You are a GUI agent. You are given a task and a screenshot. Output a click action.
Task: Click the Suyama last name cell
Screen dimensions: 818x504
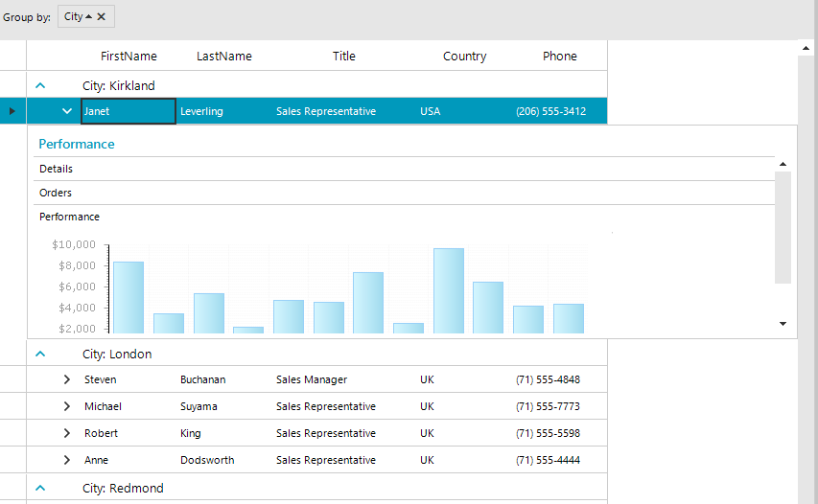(224, 406)
